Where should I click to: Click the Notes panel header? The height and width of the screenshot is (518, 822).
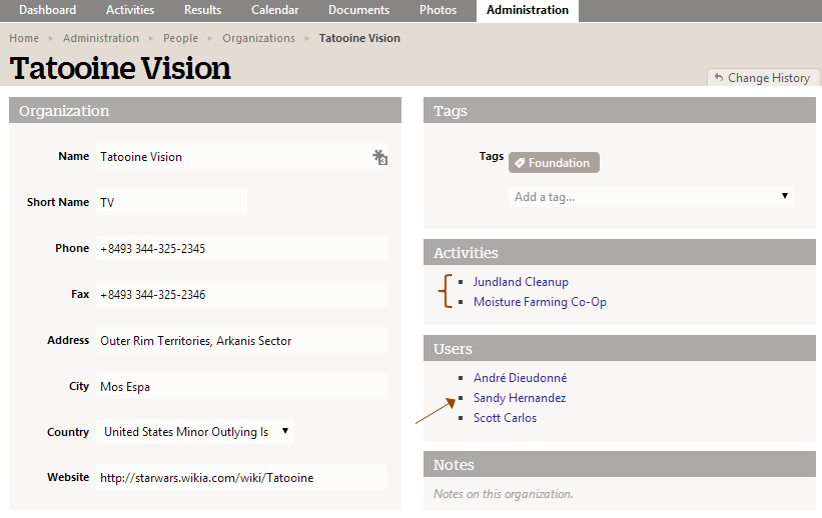619,464
